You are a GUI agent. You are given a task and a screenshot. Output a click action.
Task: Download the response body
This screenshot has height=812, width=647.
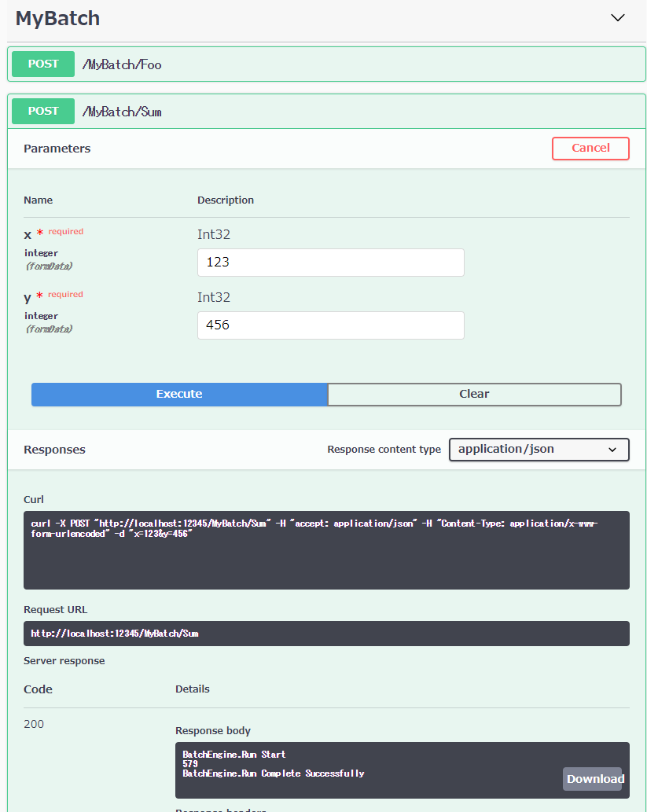point(593,779)
